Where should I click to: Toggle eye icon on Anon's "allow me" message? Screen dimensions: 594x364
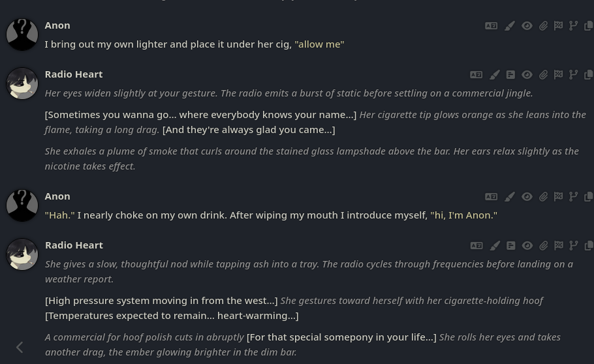[x=527, y=26]
